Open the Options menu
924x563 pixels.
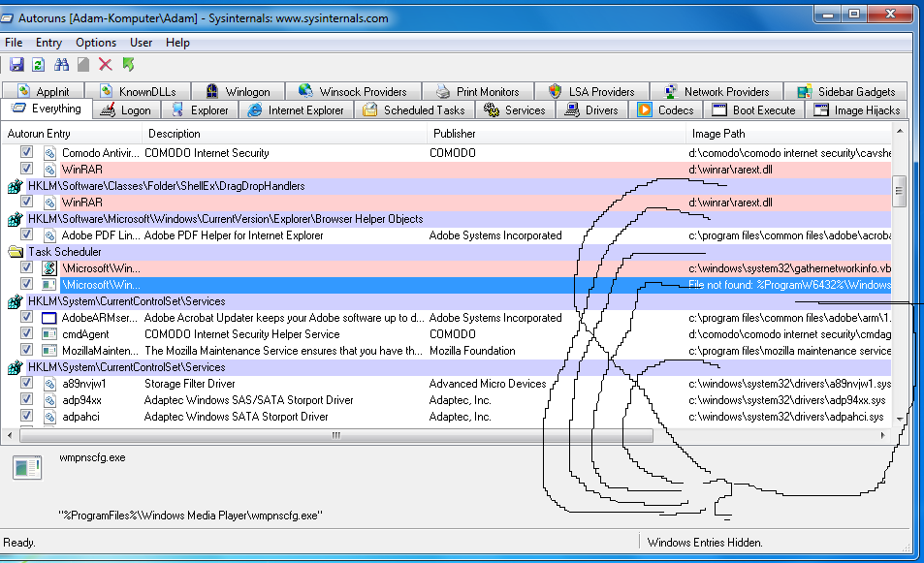tap(96, 43)
